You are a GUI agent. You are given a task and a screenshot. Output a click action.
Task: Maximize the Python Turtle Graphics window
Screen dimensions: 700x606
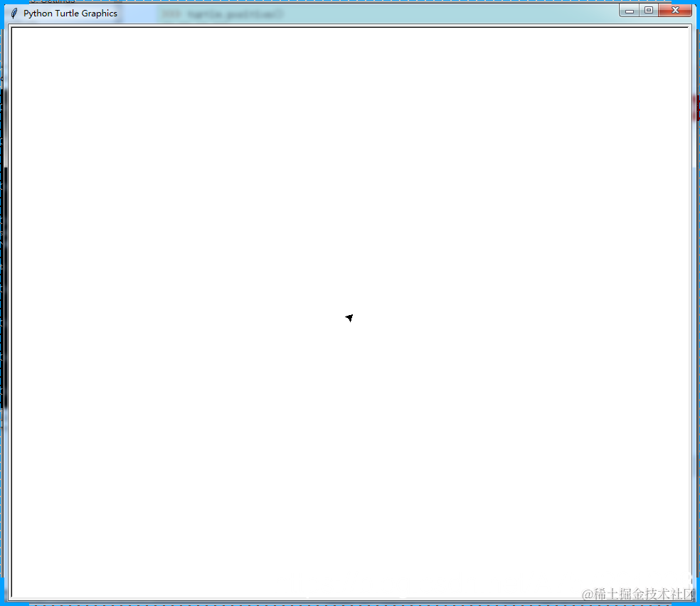tap(649, 10)
